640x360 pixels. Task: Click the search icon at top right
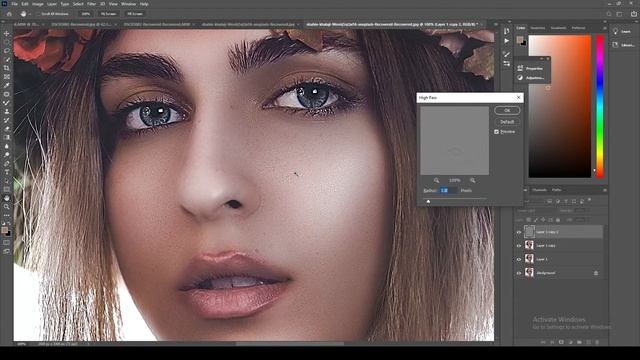(609, 14)
